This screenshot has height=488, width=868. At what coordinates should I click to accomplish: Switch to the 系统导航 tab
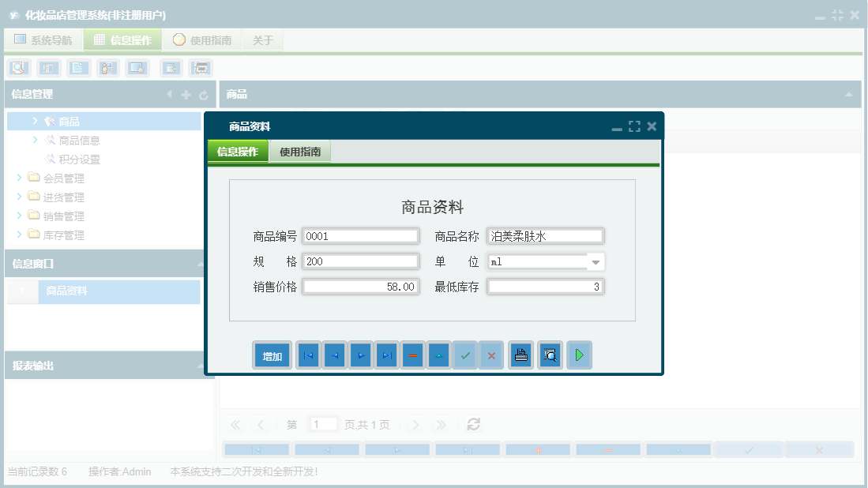pos(43,39)
